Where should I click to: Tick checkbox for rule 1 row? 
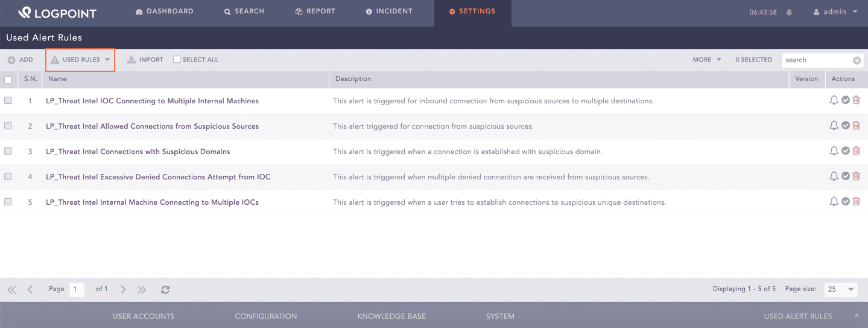(x=8, y=101)
